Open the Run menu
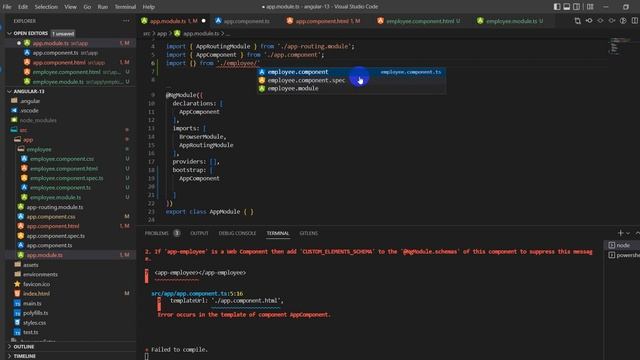The width and height of the screenshot is (640, 360). point(102,7)
